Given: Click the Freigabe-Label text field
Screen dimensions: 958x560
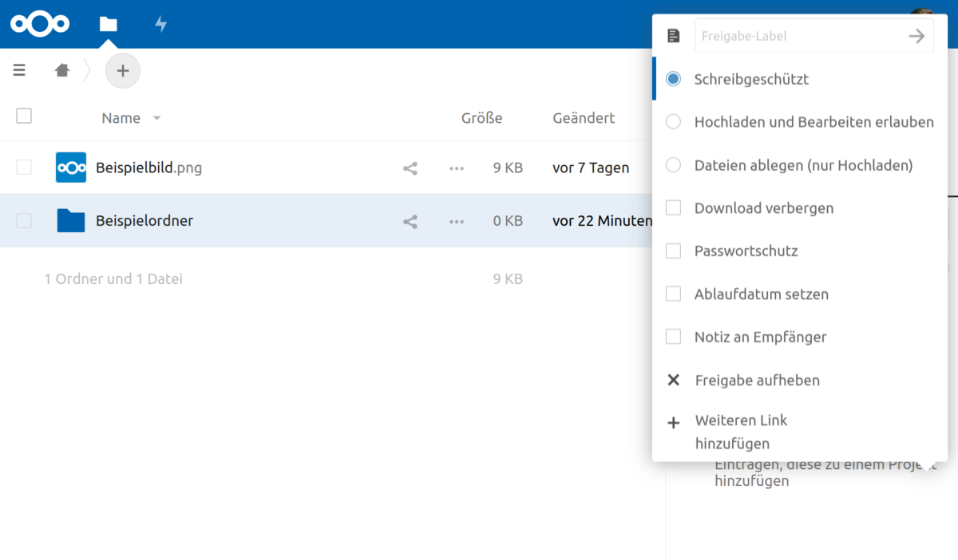Looking at the screenshot, I should pyautogui.click(x=798, y=36).
